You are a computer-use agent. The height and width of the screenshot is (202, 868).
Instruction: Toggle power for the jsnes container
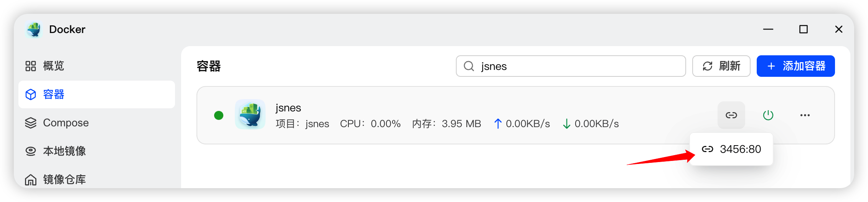pyautogui.click(x=768, y=115)
